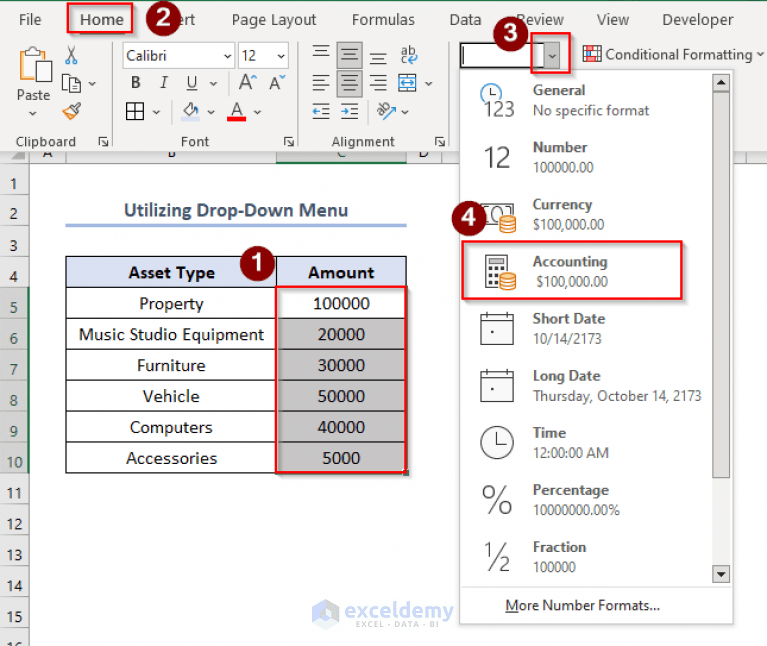
Task: Choose Percentage format option
Action: point(586,500)
